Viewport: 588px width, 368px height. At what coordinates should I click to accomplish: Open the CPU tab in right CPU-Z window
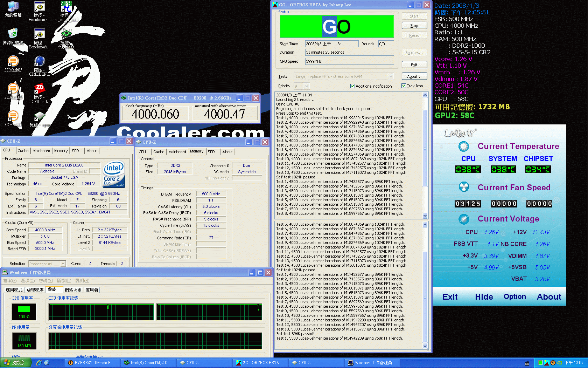tap(142, 152)
